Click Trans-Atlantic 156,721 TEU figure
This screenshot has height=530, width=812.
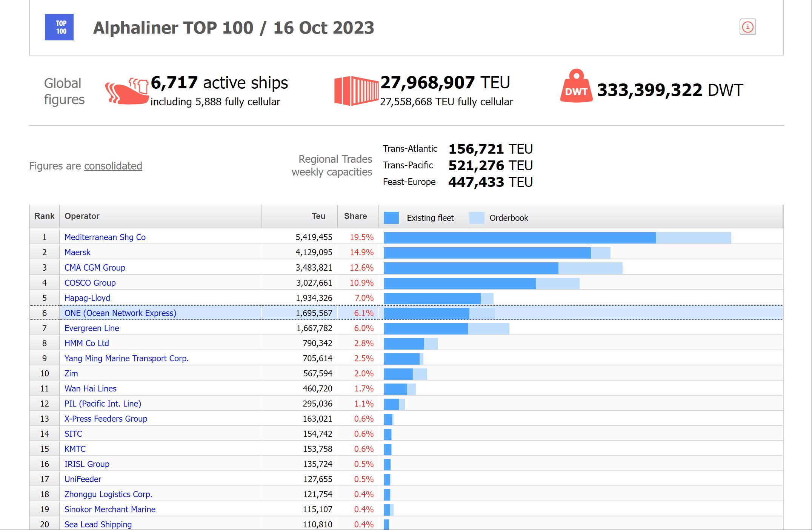(x=491, y=149)
